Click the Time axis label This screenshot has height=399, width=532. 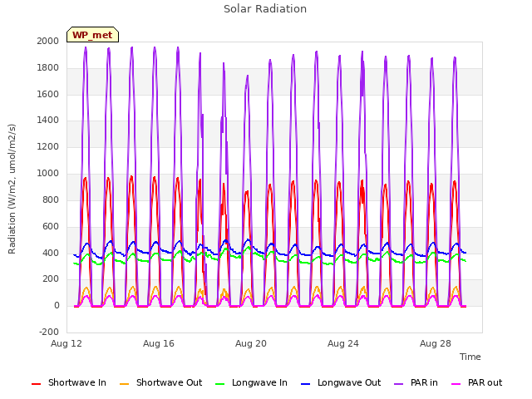[470, 357]
